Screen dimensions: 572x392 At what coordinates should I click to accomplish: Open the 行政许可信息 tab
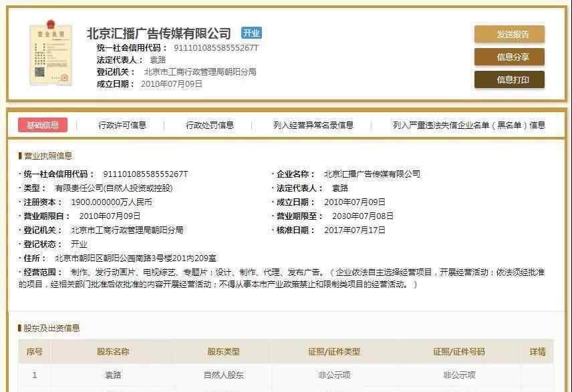pyautogui.click(x=122, y=125)
